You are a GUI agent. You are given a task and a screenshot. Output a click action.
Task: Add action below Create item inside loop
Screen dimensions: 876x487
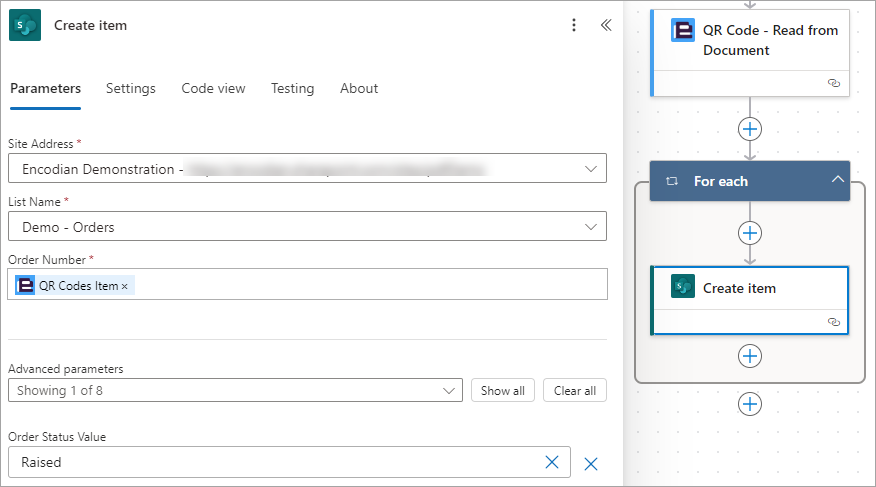[750, 356]
